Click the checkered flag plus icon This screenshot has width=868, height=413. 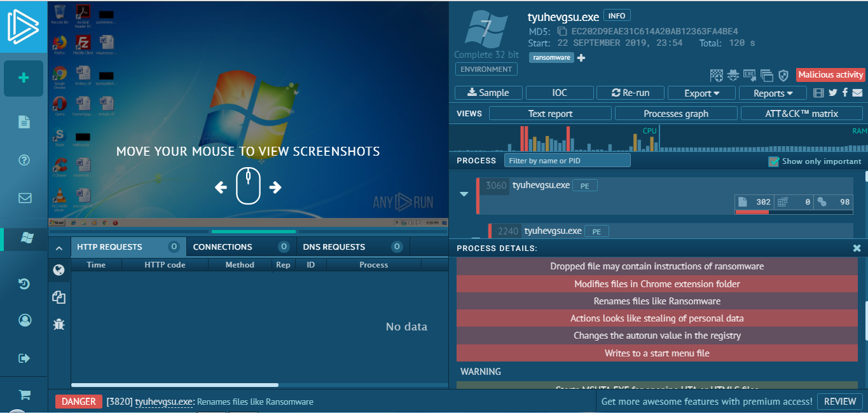point(717,76)
